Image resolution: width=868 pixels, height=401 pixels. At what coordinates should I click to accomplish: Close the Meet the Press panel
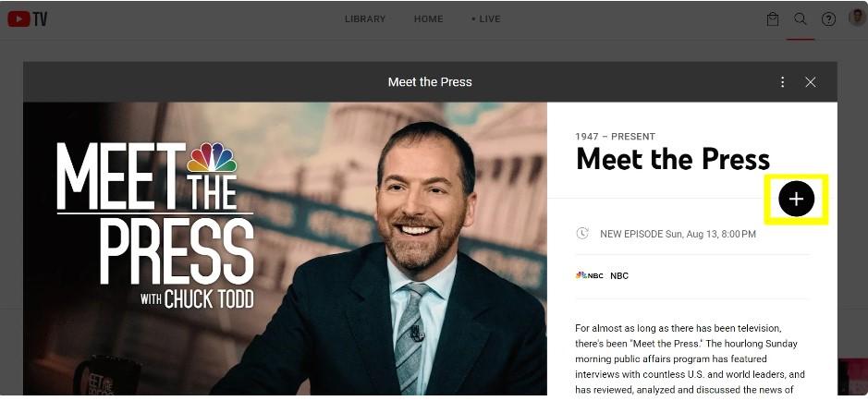(811, 82)
